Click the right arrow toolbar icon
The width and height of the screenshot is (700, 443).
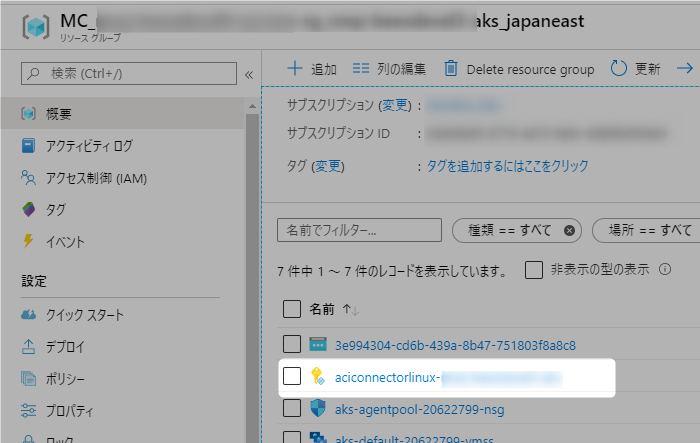click(x=684, y=68)
